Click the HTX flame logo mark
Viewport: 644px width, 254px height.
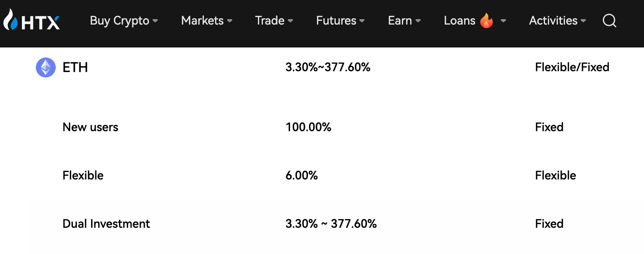click(11, 20)
